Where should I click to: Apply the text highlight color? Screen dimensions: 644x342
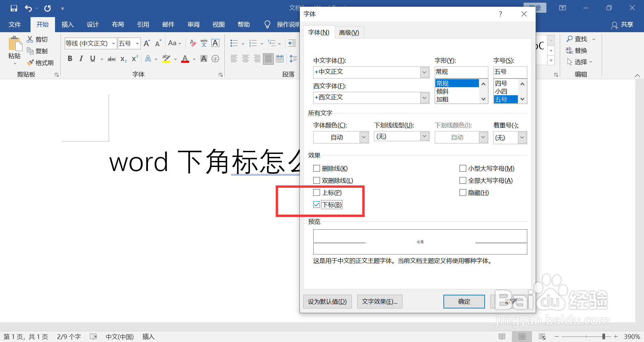pos(166,59)
